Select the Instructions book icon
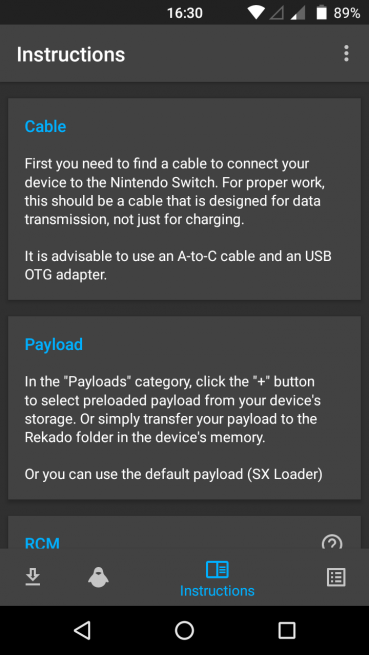The height and width of the screenshot is (655, 369). coord(217,569)
